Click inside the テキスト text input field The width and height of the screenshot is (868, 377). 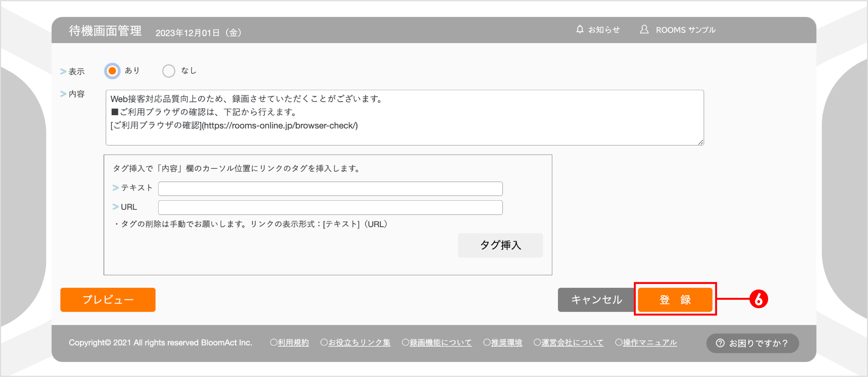tap(330, 189)
